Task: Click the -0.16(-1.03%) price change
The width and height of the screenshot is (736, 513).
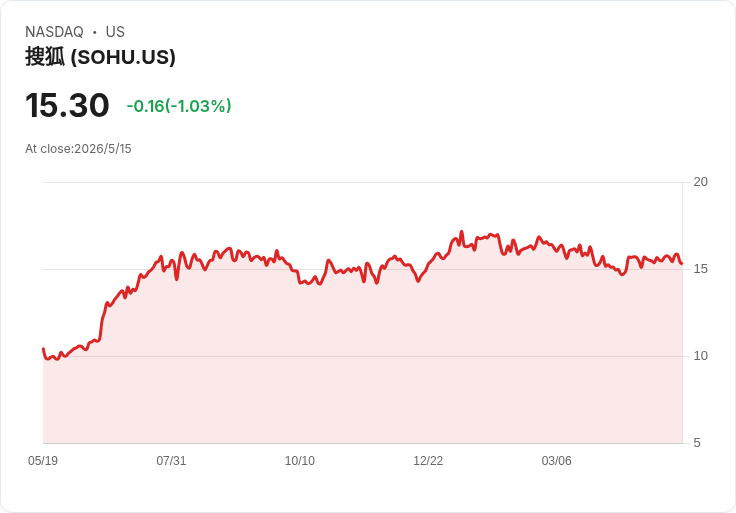Action: point(179,106)
